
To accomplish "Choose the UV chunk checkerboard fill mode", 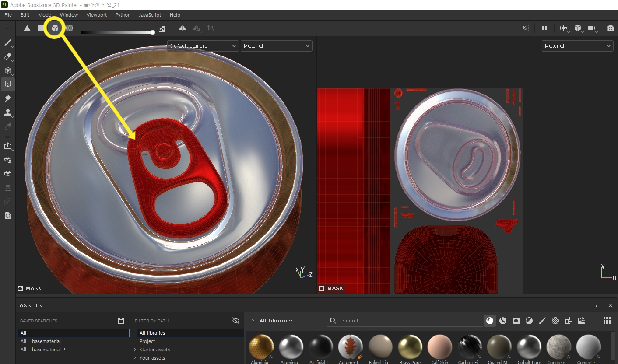I will click(69, 28).
